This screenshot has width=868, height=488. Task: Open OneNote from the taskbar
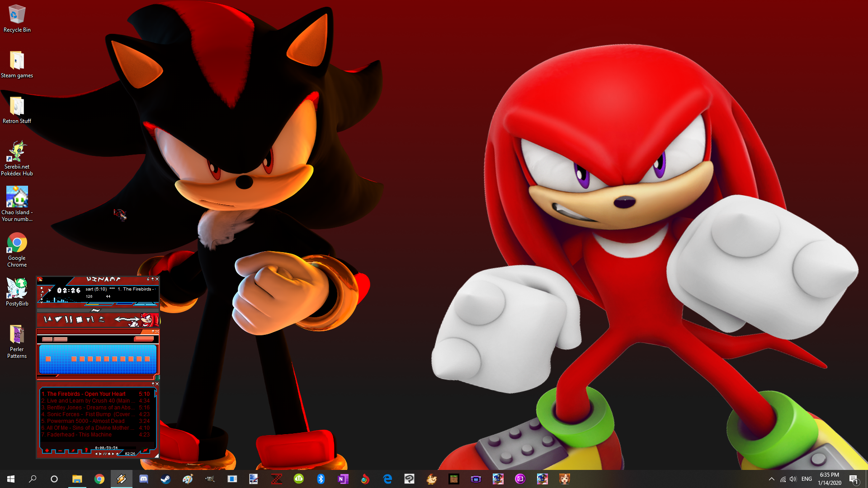343,479
